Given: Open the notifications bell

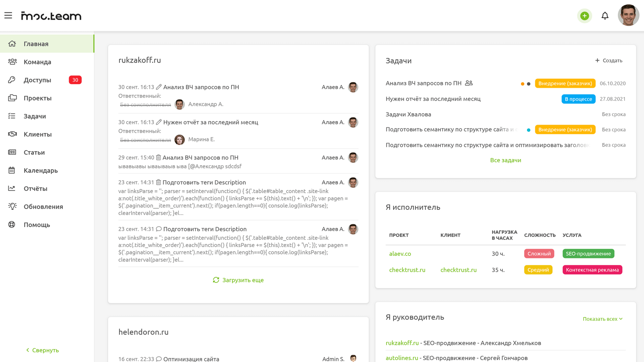Looking at the screenshot, I should 605,16.
